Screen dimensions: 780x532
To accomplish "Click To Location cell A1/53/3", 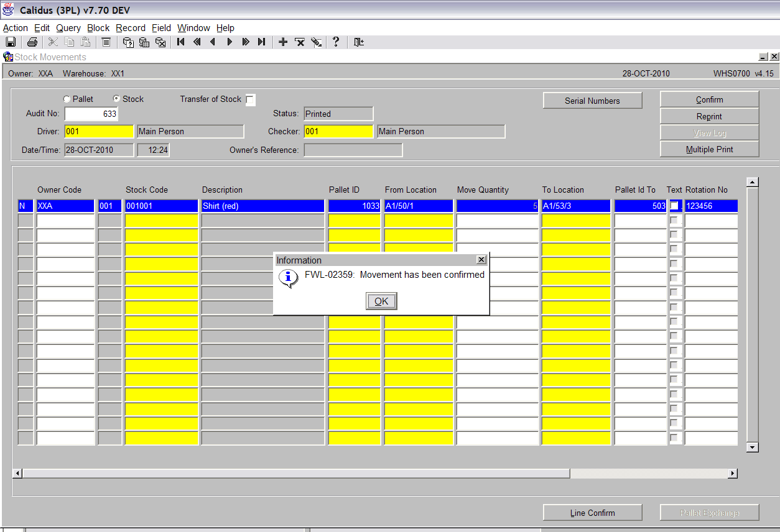I will [x=576, y=206].
